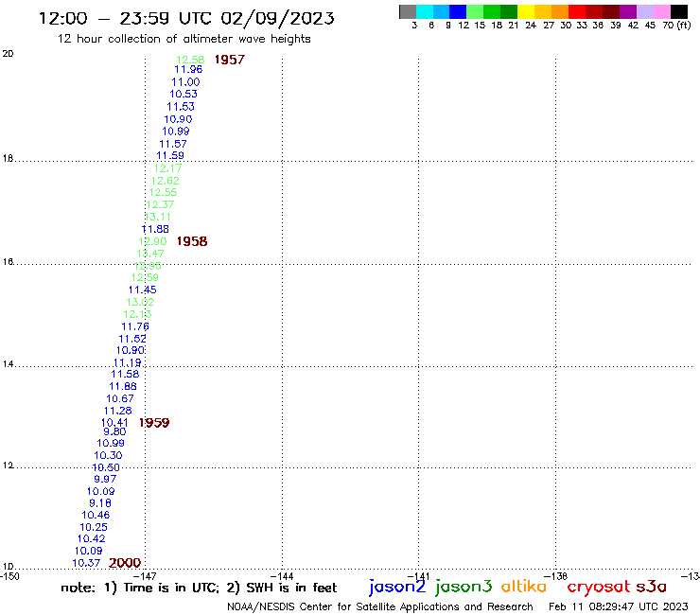Image resolution: width=700 pixels, height=615 pixels.
Task: Click the wave height value 12.90
Action: click(x=152, y=241)
